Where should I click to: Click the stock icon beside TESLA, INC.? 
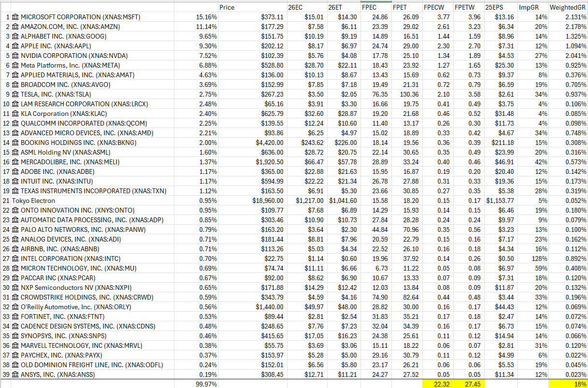(15, 94)
